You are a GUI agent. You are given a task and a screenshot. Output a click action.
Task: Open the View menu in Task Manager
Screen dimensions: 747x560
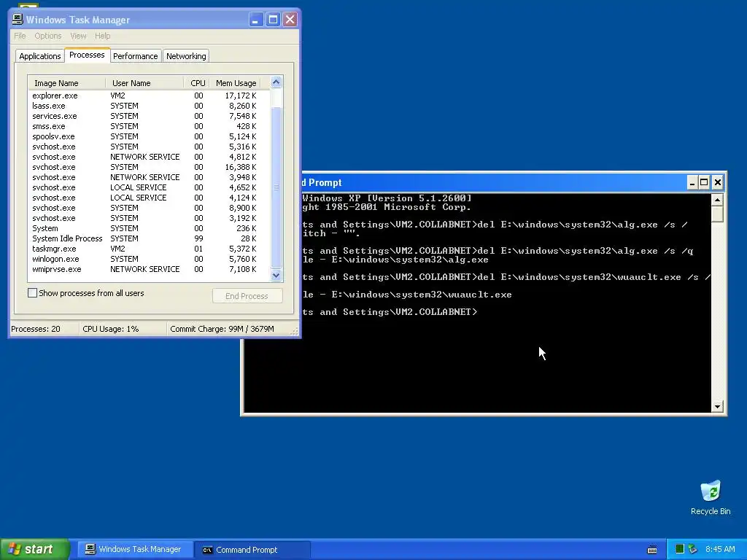tap(78, 36)
